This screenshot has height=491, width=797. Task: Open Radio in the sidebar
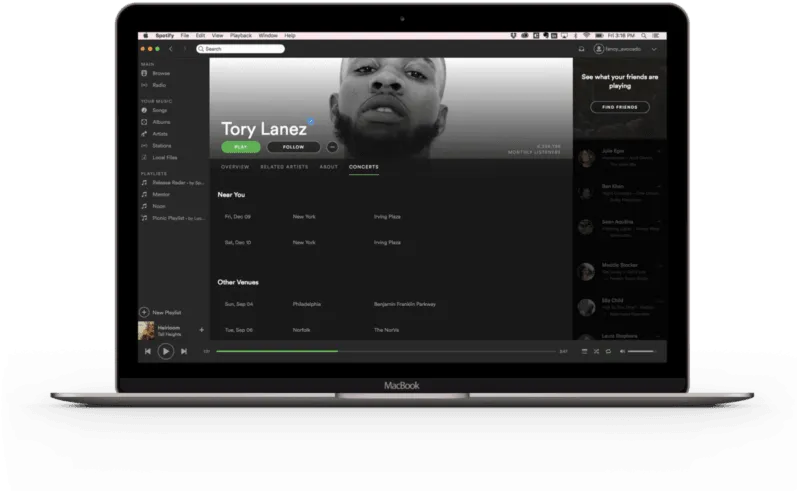(159, 85)
